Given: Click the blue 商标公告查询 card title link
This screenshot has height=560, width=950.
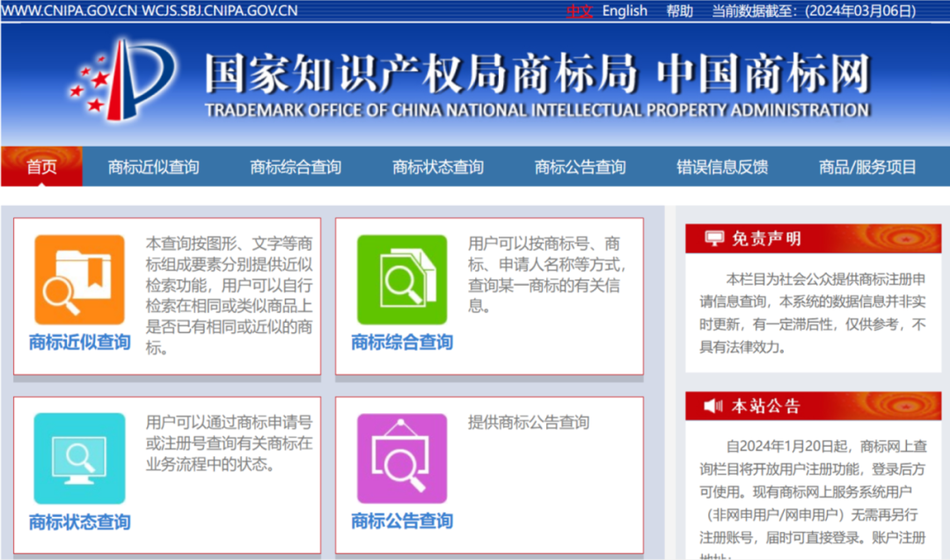Looking at the screenshot, I should [x=402, y=521].
